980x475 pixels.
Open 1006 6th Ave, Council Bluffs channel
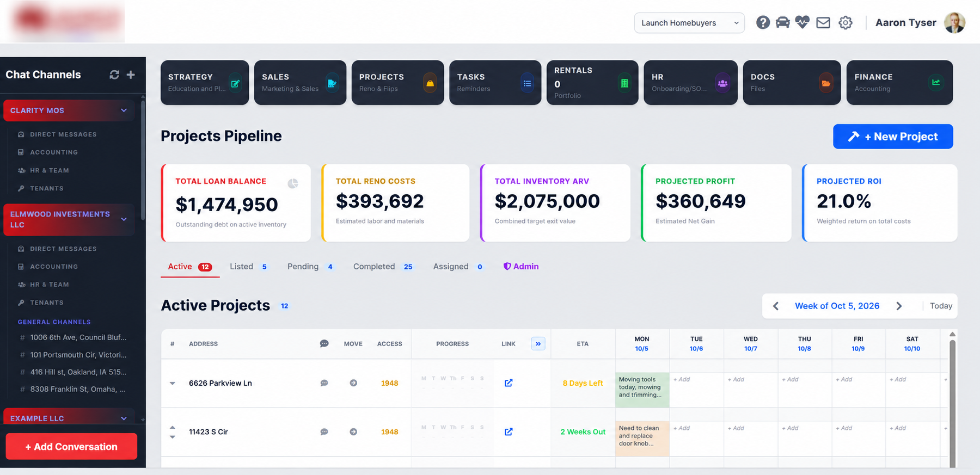pos(73,337)
